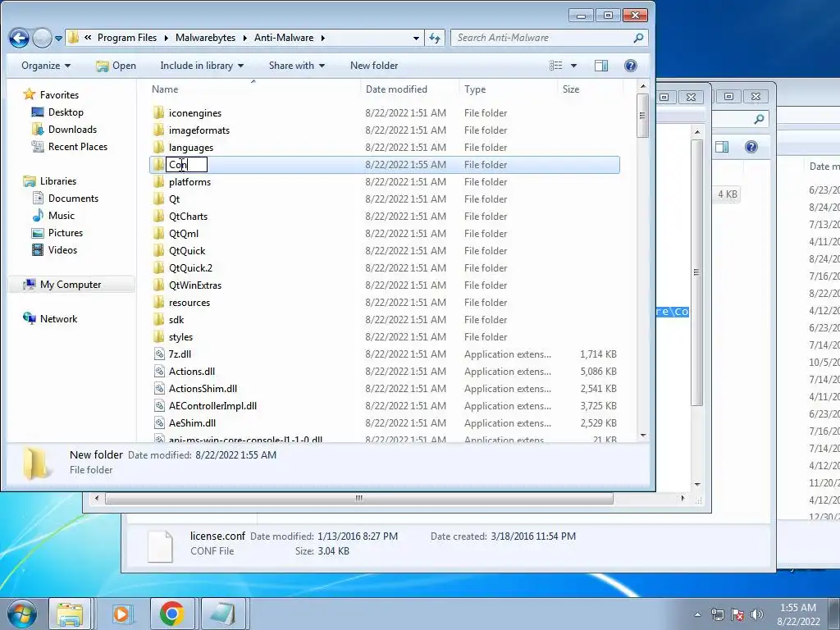Open the Organize dropdown menu
Screen dimensions: 840x630
46,66
